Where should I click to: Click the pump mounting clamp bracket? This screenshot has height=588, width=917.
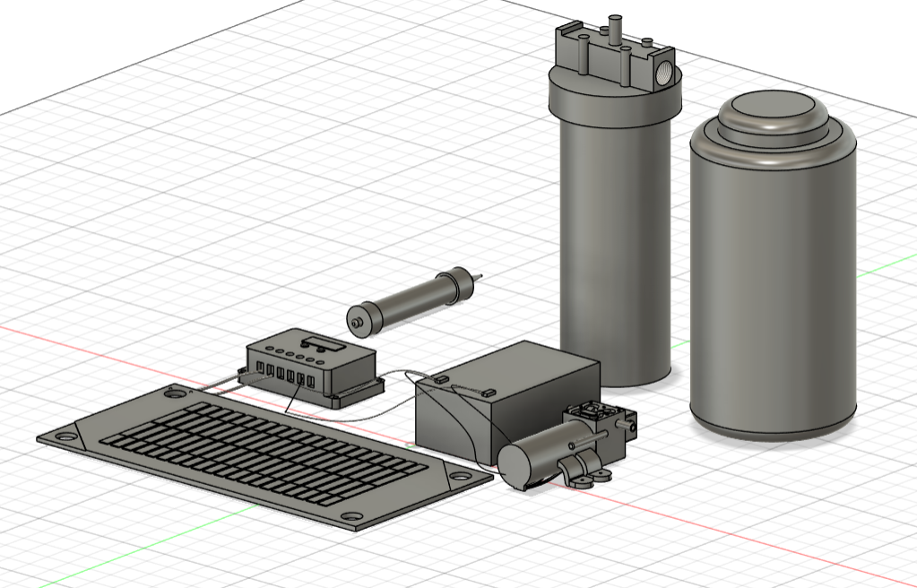point(583,471)
